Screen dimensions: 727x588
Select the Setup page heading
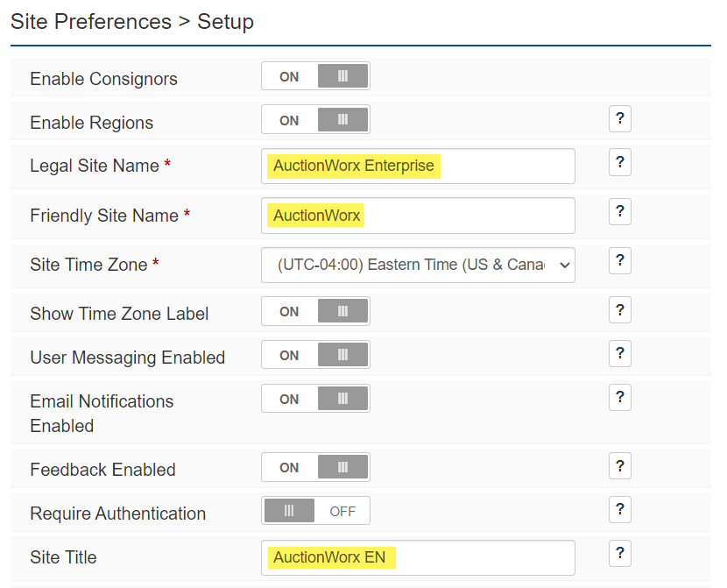coord(225,22)
